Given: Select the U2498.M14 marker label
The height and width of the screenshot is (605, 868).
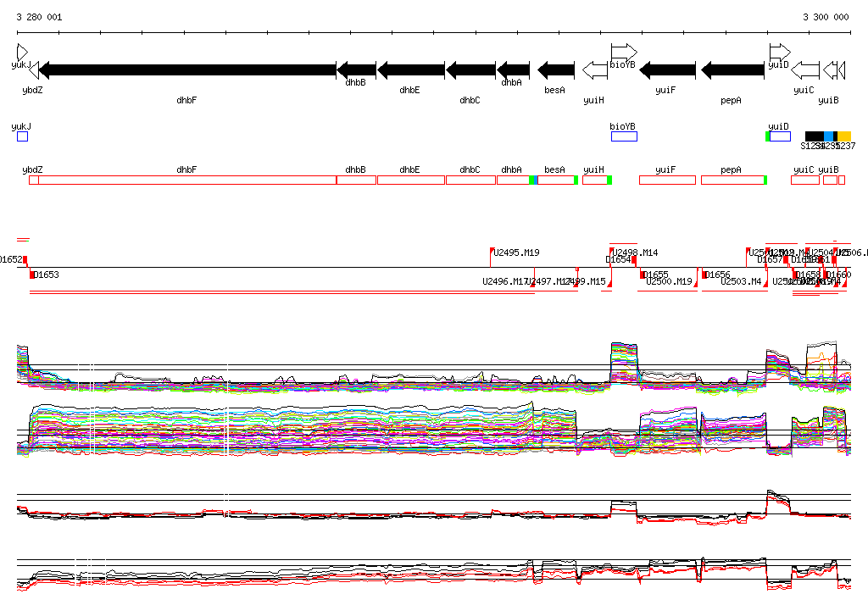Looking at the screenshot, I should coord(636,253).
